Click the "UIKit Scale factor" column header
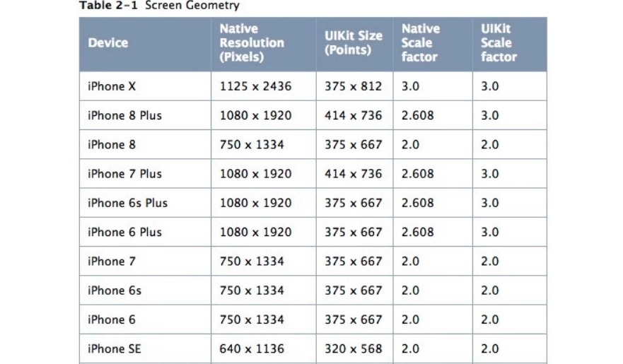The height and width of the screenshot is (364, 623). (499, 43)
